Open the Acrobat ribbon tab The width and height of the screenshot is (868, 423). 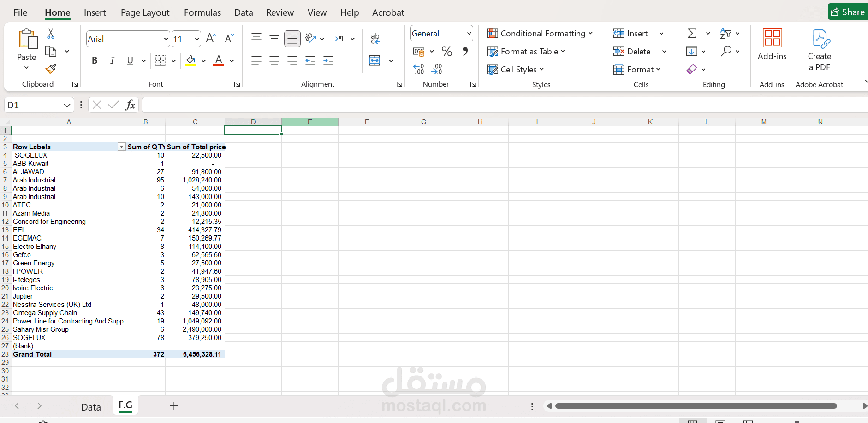pos(388,12)
